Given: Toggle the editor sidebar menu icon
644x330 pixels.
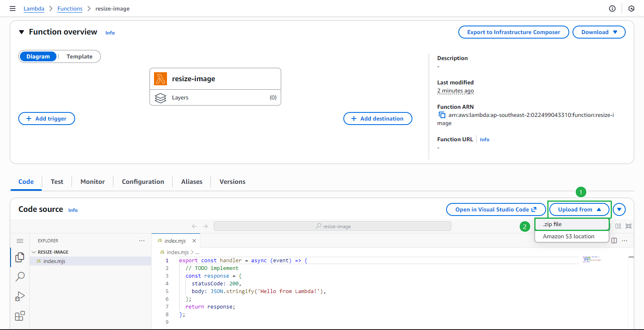Looking at the screenshot, I should tap(20, 241).
